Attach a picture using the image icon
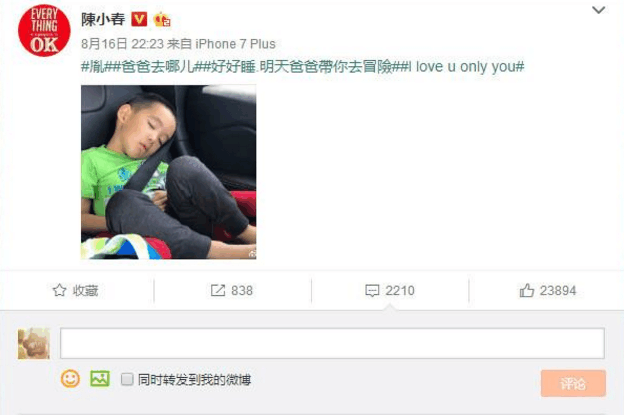This screenshot has width=624, height=415. coord(100,378)
